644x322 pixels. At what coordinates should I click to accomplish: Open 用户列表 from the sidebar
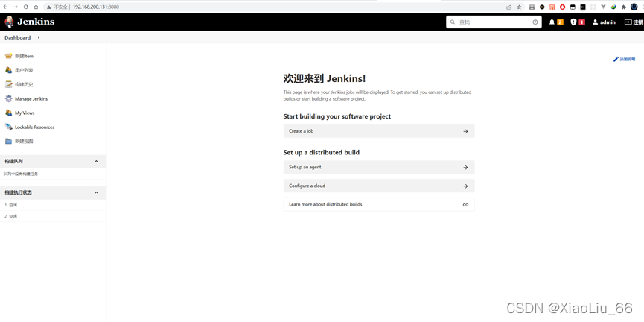[24, 70]
